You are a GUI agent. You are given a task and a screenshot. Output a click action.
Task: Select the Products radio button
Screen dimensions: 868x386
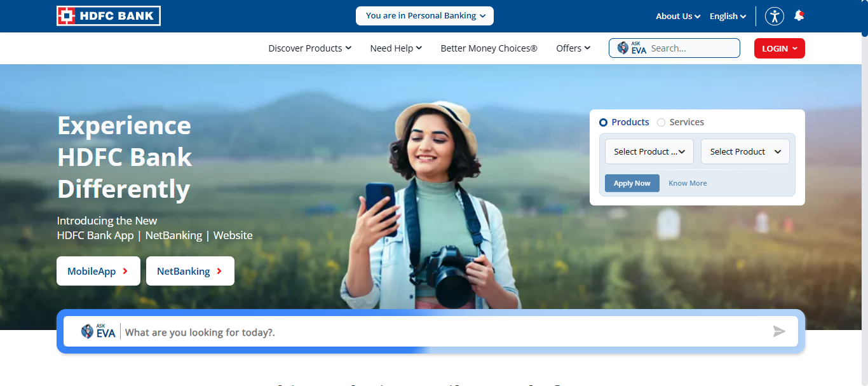(604, 122)
